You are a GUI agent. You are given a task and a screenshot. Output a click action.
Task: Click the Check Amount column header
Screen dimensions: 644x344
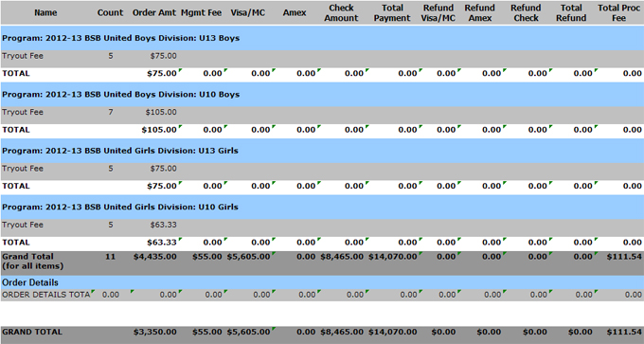click(341, 13)
